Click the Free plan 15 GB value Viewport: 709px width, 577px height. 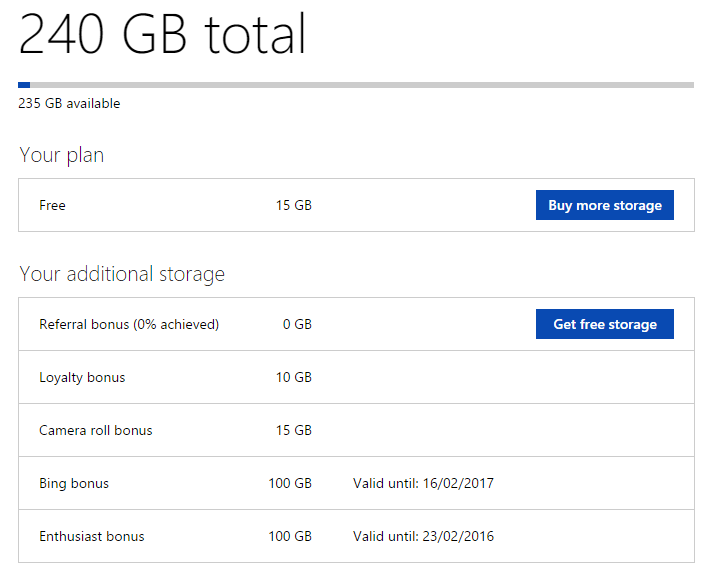click(293, 205)
